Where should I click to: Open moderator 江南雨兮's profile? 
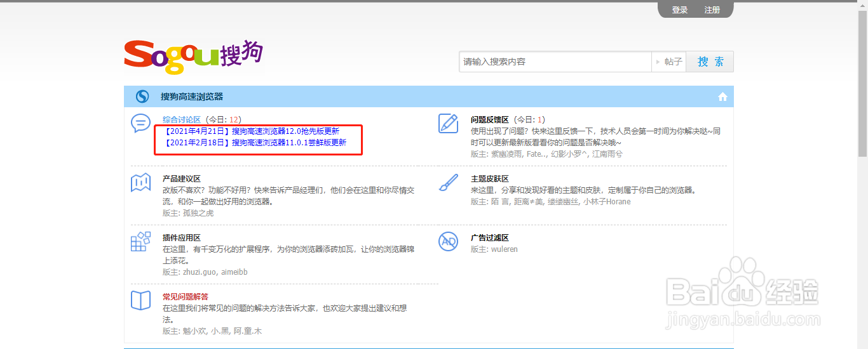pyautogui.click(x=607, y=154)
